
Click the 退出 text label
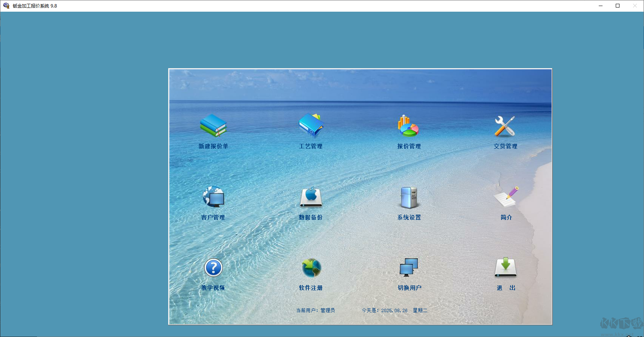pyautogui.click(x=506, y=288)
